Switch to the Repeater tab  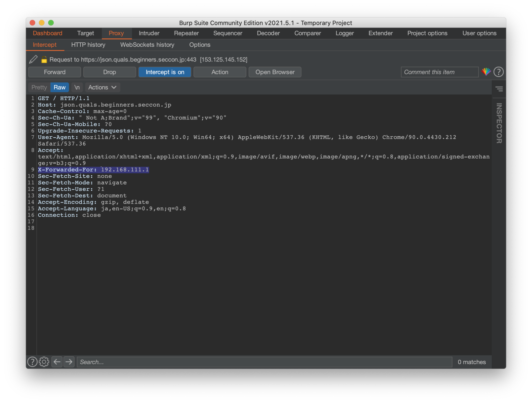click(x=186, y=33)
